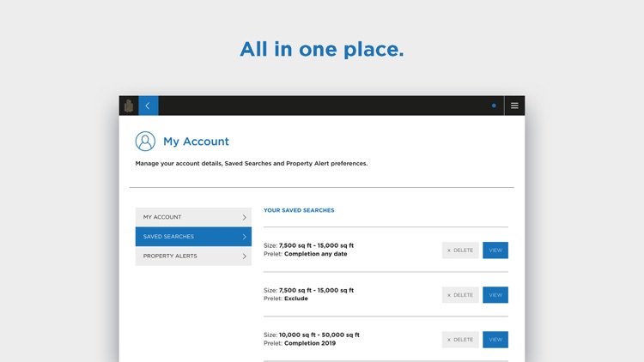This screenshot has height=362, width=644.
Task: Click the Manage your account details description
Action: [x=252, y=163]
